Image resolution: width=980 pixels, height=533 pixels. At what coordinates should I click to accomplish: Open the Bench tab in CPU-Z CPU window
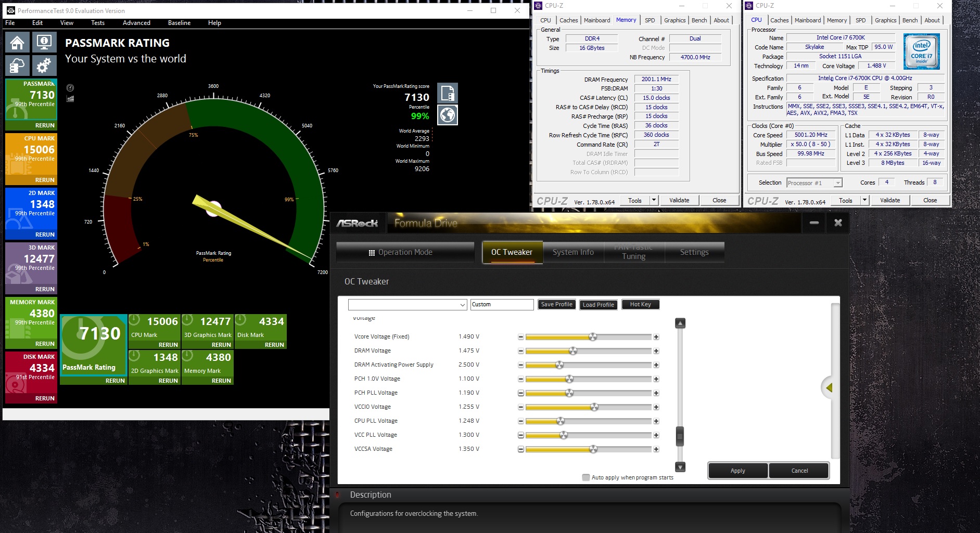(x=910, y=20)
